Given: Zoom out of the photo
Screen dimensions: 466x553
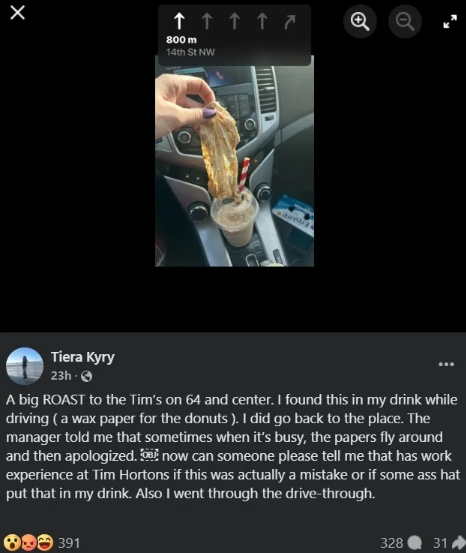Looking at the screenshot, I should (405, 21).
